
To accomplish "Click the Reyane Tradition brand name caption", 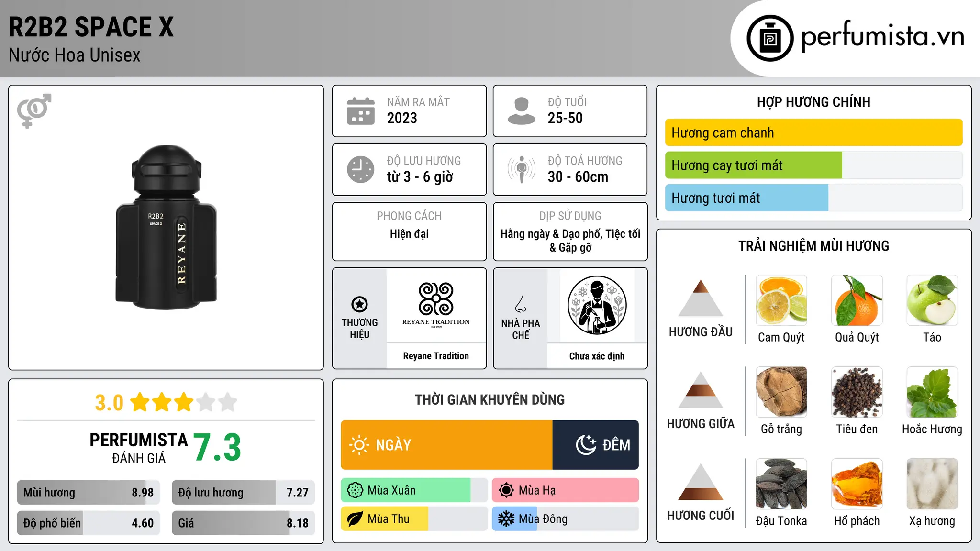I will click(436, 356).
